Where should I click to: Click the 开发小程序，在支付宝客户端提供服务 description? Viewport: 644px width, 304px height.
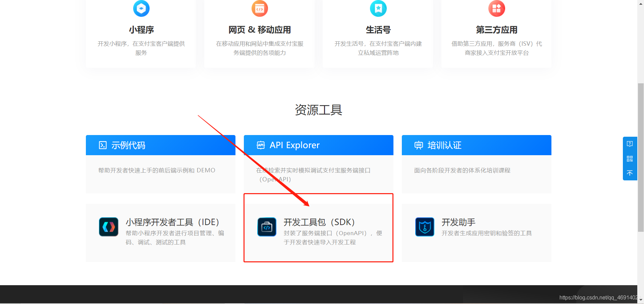[141, 48]
